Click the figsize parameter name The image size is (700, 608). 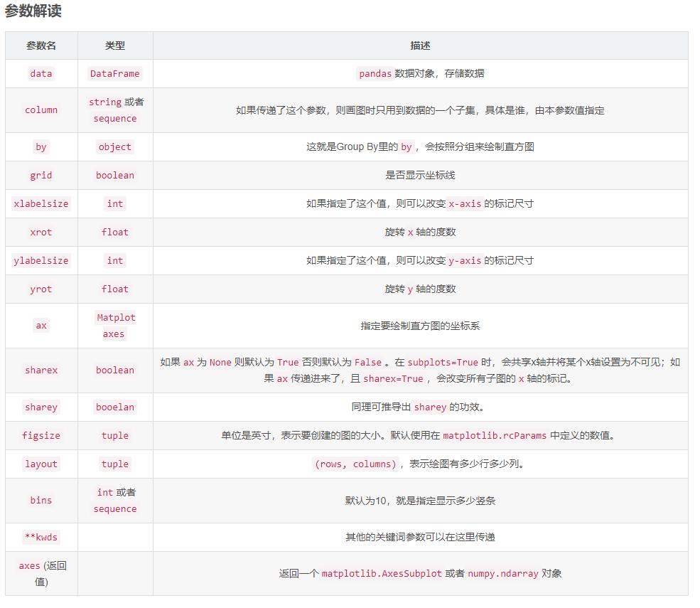click(41, 435)
